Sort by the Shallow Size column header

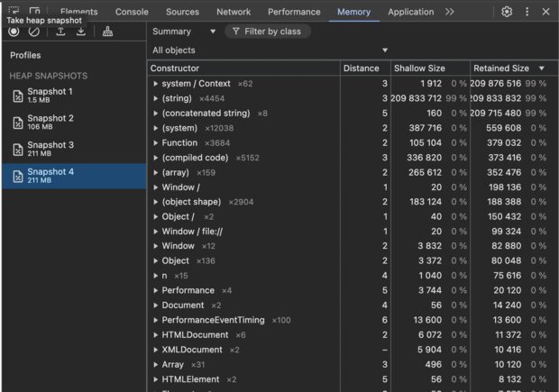430,68
